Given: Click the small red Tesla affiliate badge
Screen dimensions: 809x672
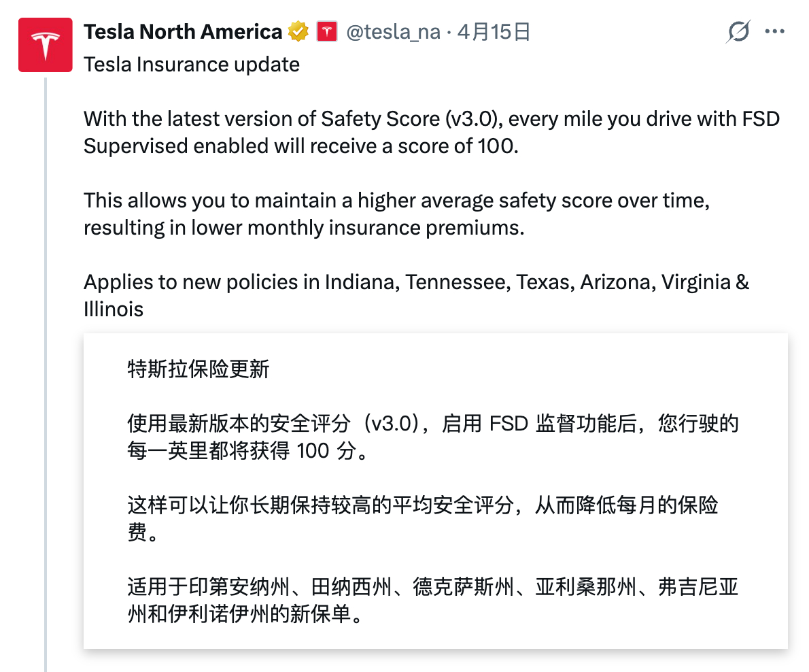Looking at the screenshot, I should (x=327, y=32).
